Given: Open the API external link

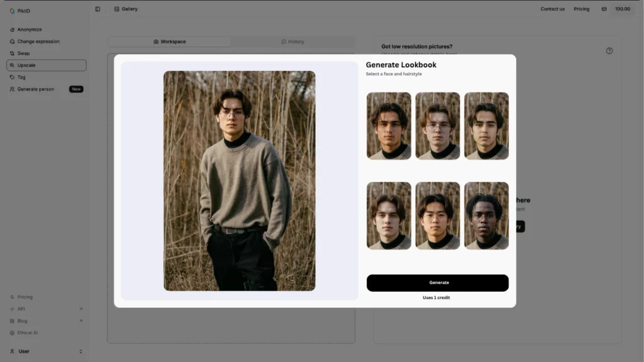Looking at the screenshot, I should (21, 309).
